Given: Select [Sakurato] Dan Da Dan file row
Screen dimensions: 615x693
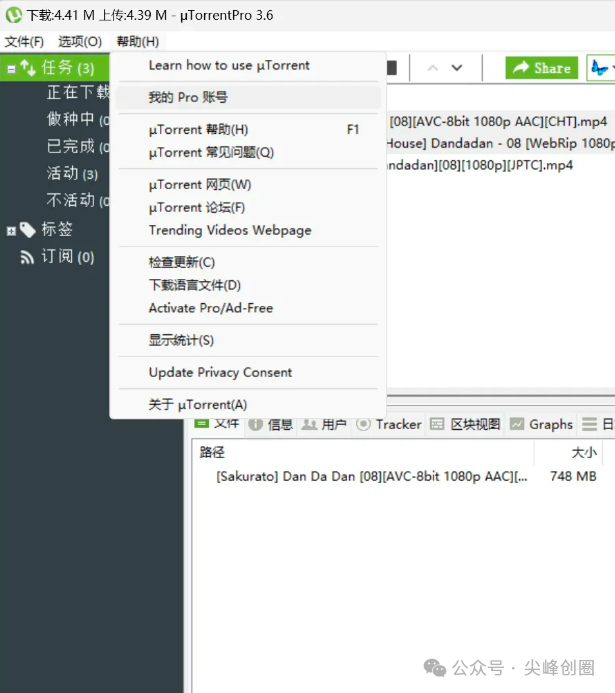Looking at the screenshot, I should pyautogui.click(x=372, y=476).
